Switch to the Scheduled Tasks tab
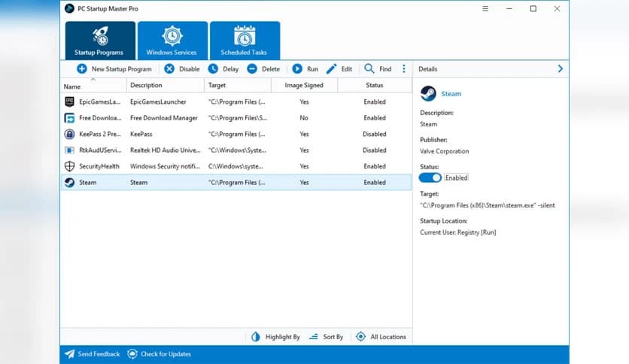Screen dimensions: 629x364 [x=245, y=41]
